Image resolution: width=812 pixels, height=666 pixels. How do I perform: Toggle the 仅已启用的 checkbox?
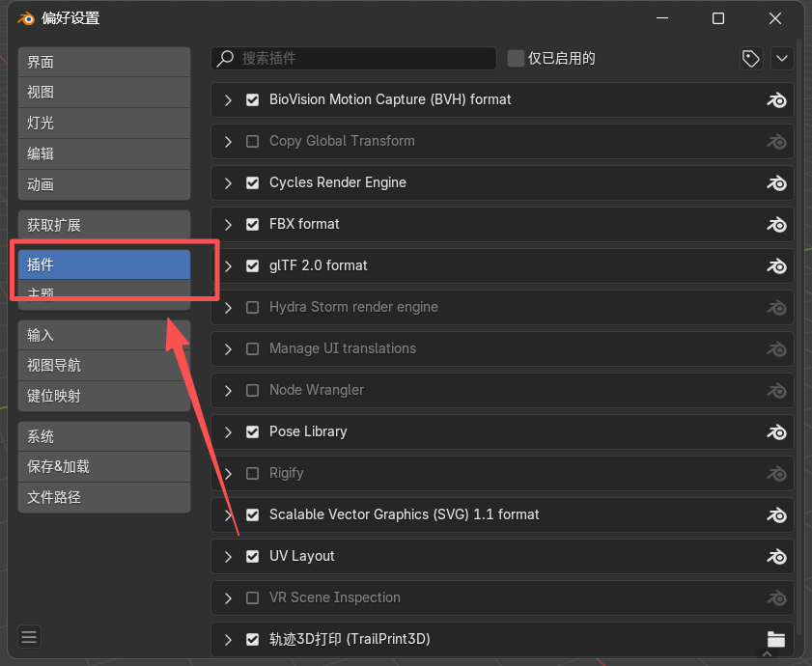[516, 59]
